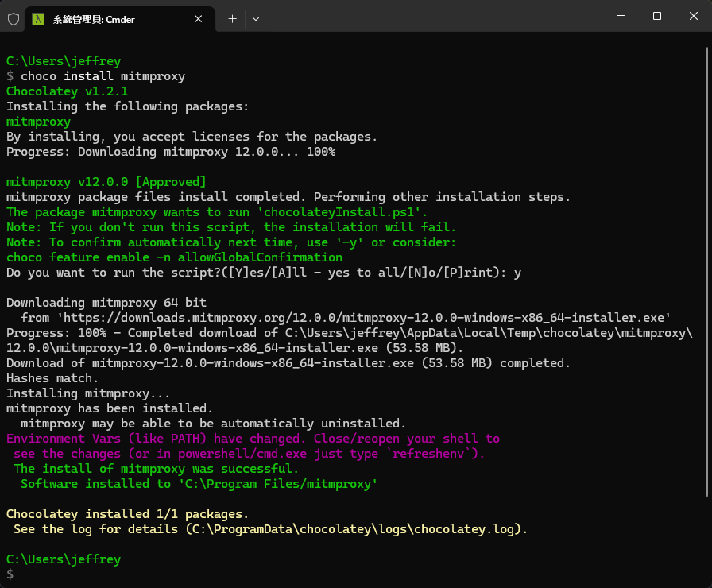The width and height of the screenshot is (712, 588).
Task: Click 'Chocolatey installed 1/1 packages.' summary line
Action: (127, 514)
